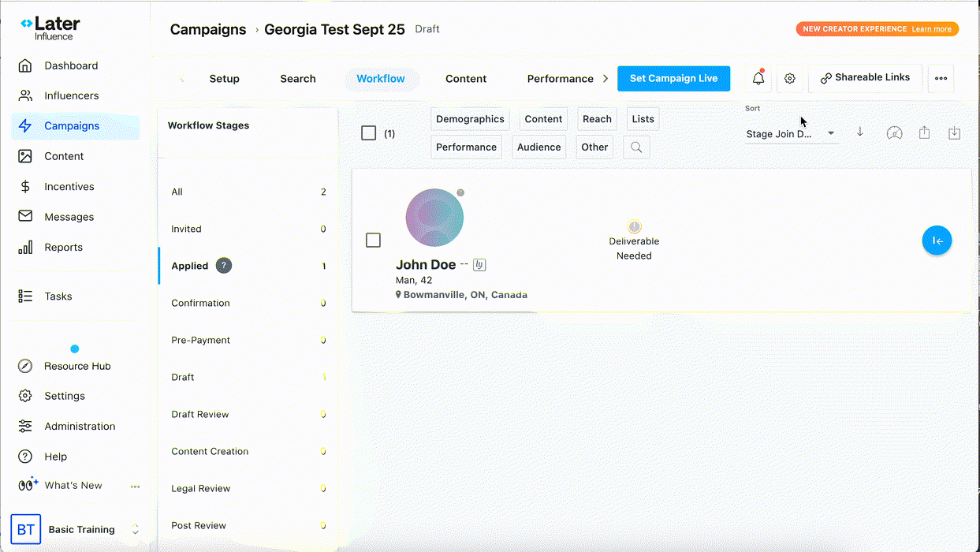The width and height of the screenshot is (980, 552).
Task: Click the three-dot more options button
Action: (x=941, y=79)
